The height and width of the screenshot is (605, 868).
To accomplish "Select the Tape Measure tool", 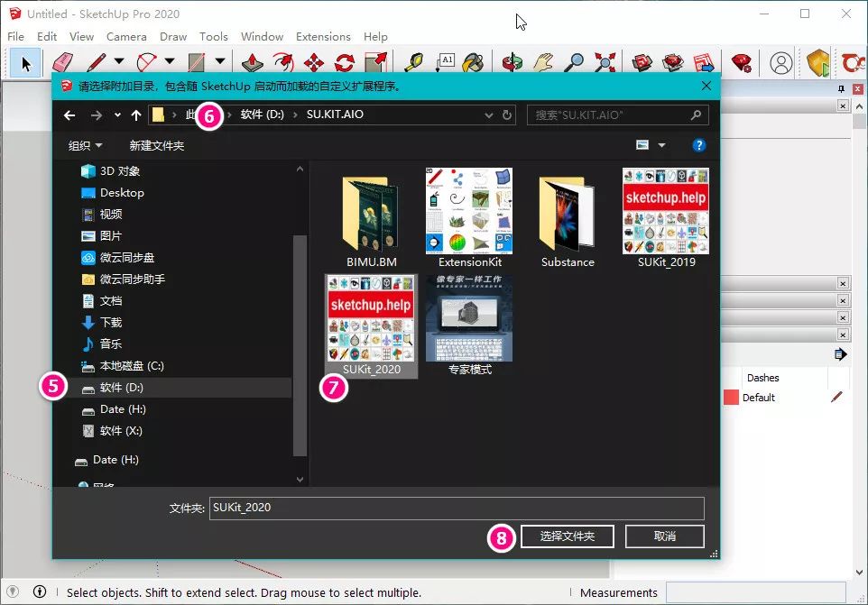I will pos(414,62).
